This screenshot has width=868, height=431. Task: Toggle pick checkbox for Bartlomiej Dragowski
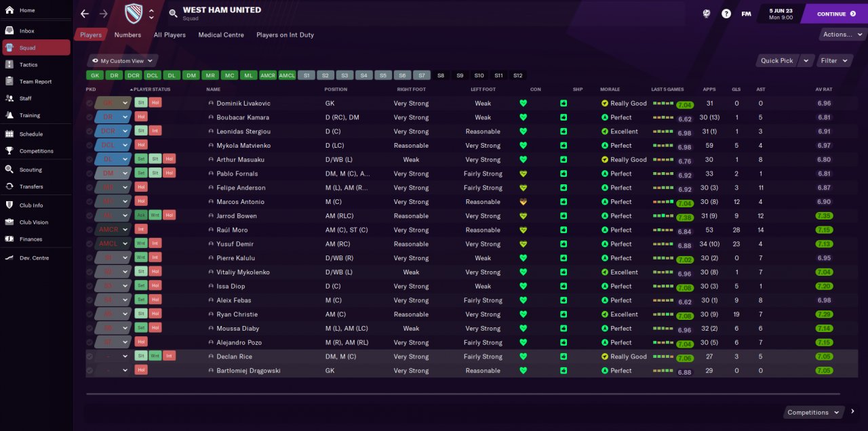(90, 371)
